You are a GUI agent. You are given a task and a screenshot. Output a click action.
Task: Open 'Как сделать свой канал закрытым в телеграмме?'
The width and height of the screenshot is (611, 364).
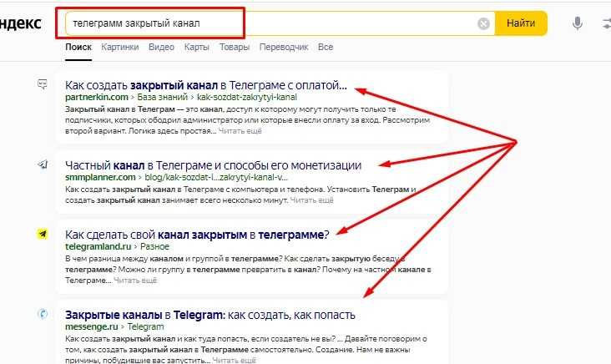(197, 235)
